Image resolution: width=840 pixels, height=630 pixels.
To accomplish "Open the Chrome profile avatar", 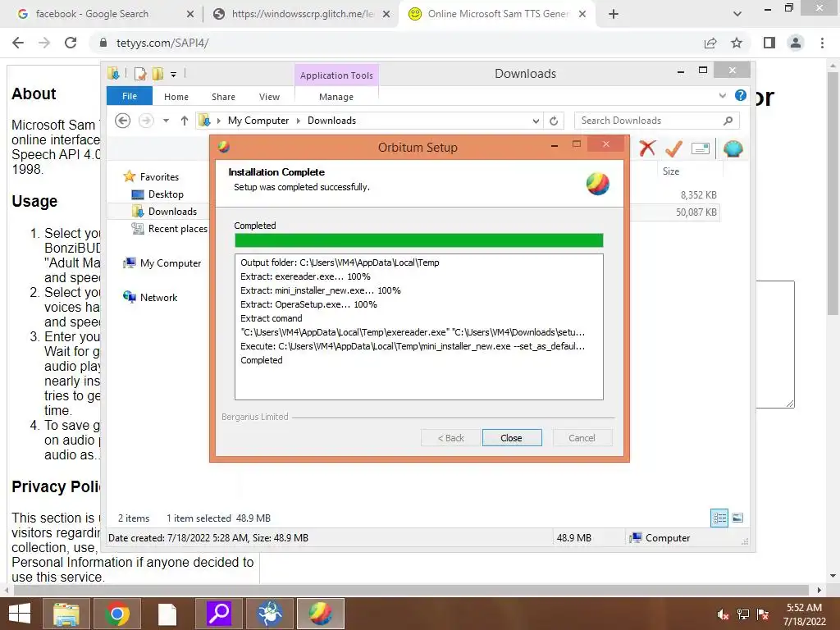I will pyautogui.click(x=796, y=43).
